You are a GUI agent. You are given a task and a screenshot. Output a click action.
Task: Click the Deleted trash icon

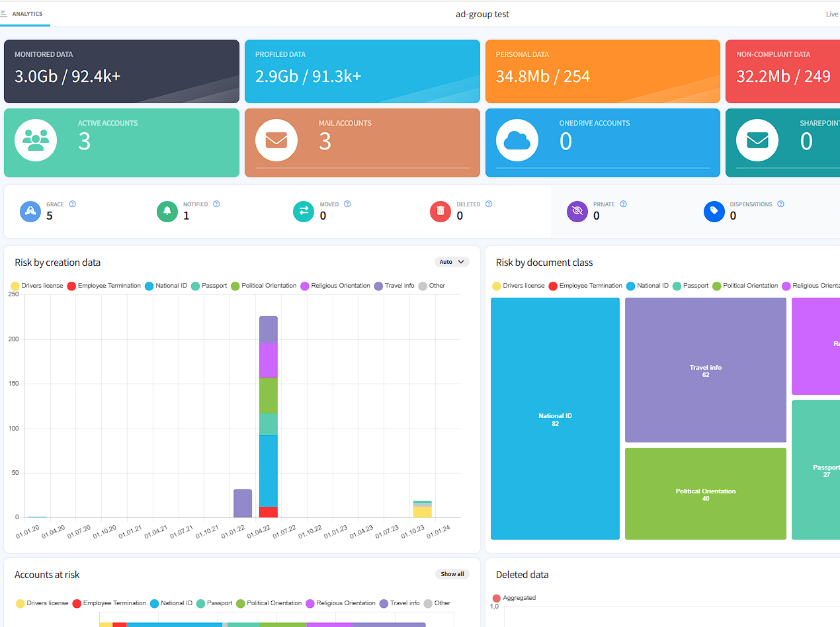point(441,212)
